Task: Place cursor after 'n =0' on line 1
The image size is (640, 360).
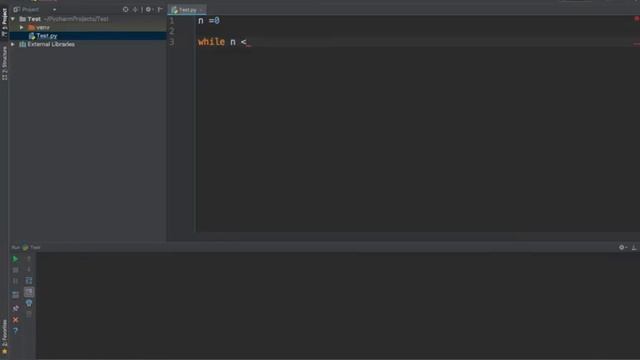Action: tap(220, 20)
